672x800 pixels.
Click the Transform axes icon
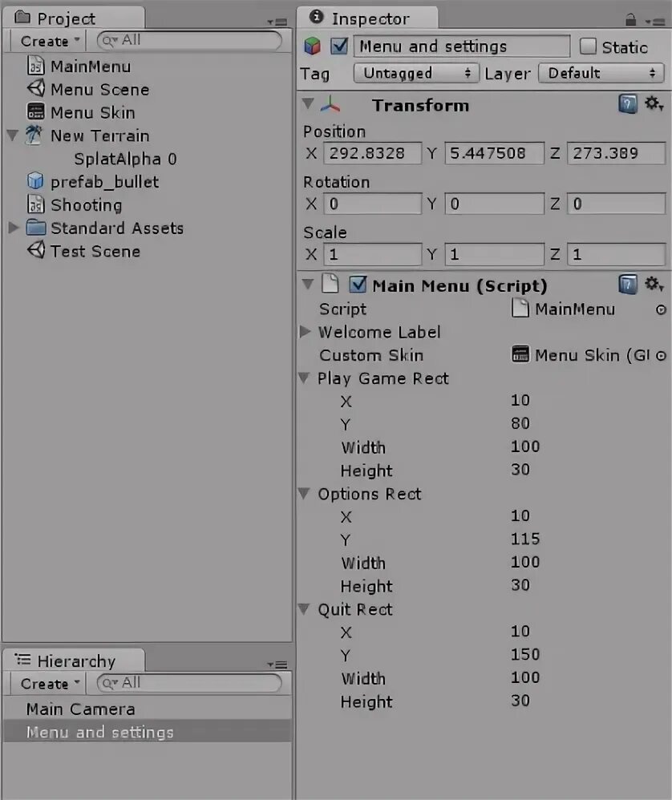pos(330,104)
